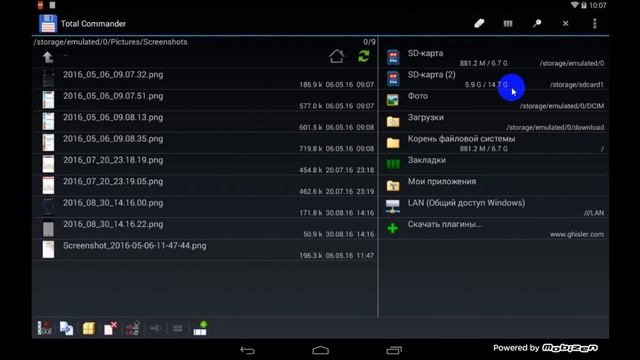
Task: Open SD-карта (2) entry
Action: point(494,78)
